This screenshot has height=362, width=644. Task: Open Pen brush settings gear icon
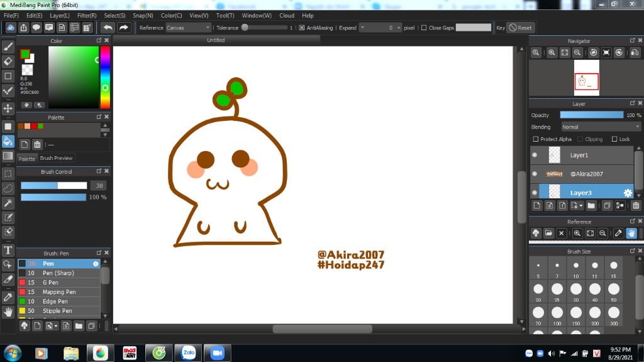pyautogui.click(x=96, y=264)
